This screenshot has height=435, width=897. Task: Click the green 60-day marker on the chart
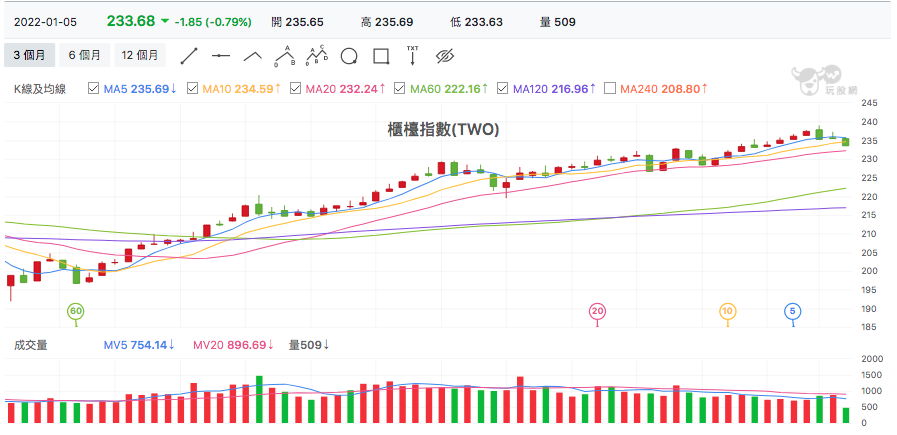(x=76, y=311)
